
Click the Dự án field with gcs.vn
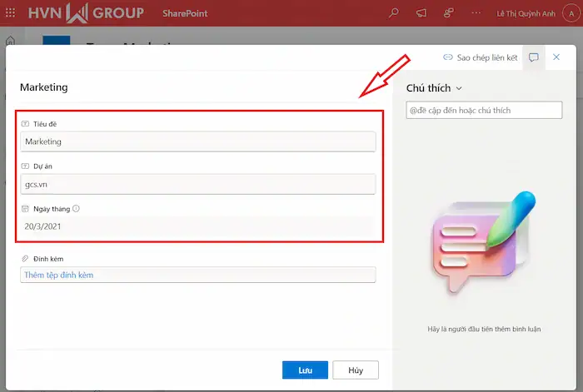tap(197, 184)
